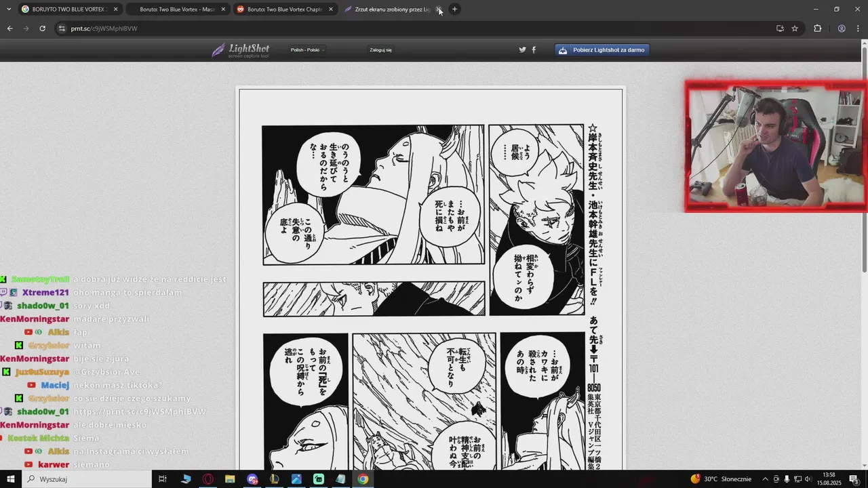Open a new browser tab
Image resolution: width=868 pixels, height=488 pixels.
pos(454,9)
